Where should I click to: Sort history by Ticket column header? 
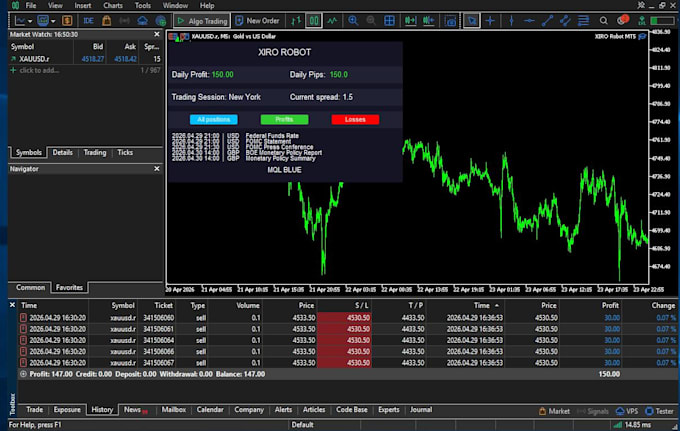[163, 306]
